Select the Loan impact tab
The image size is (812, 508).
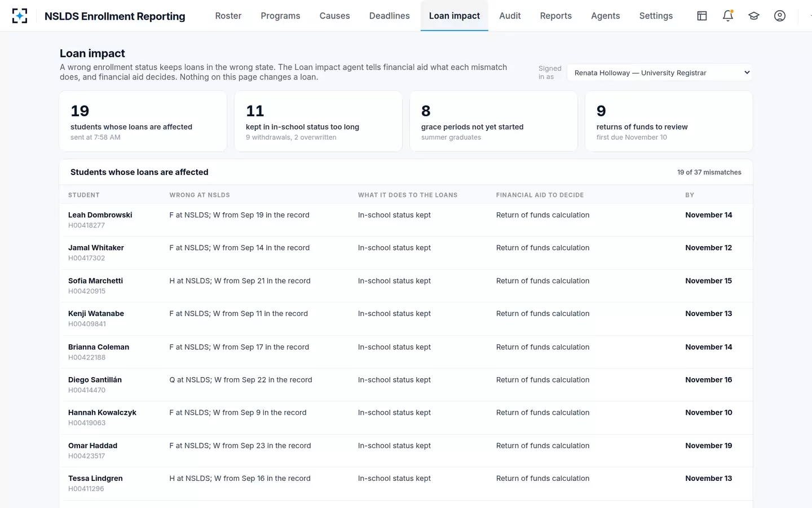[454, 16]
